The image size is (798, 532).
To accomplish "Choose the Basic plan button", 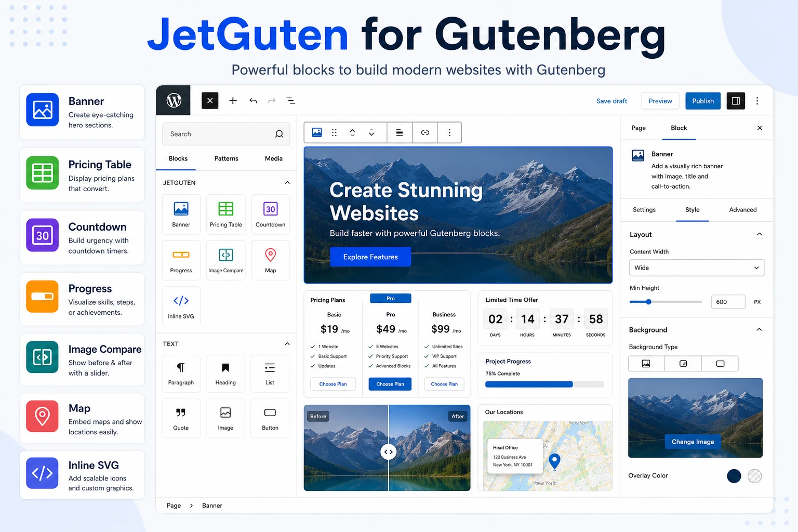I will coord(333,384).
